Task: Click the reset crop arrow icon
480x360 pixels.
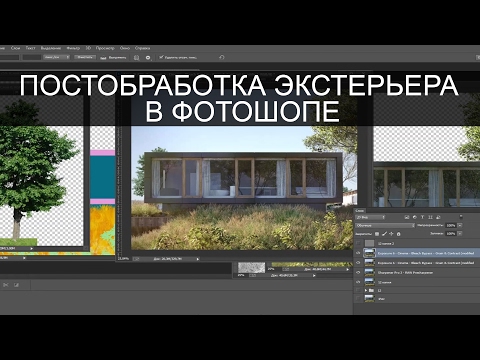Action: (x=222, y=57)
